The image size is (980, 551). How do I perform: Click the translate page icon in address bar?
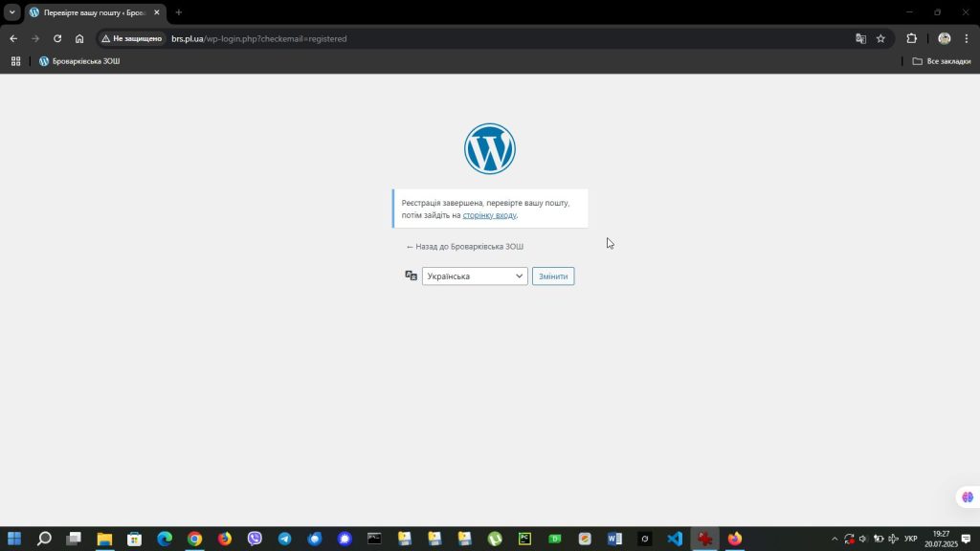point(860,38)
